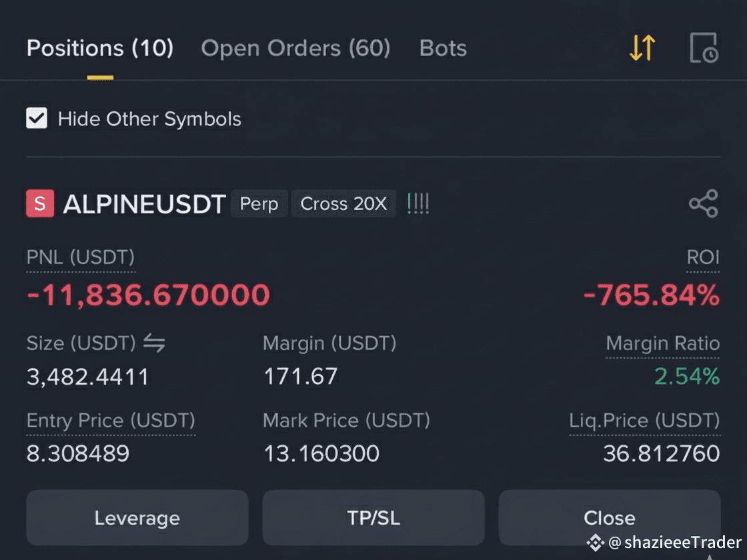This screenshot has width=747, height=560.
Task: Click the Hide Other Symbols label
Action: [149, 119]
